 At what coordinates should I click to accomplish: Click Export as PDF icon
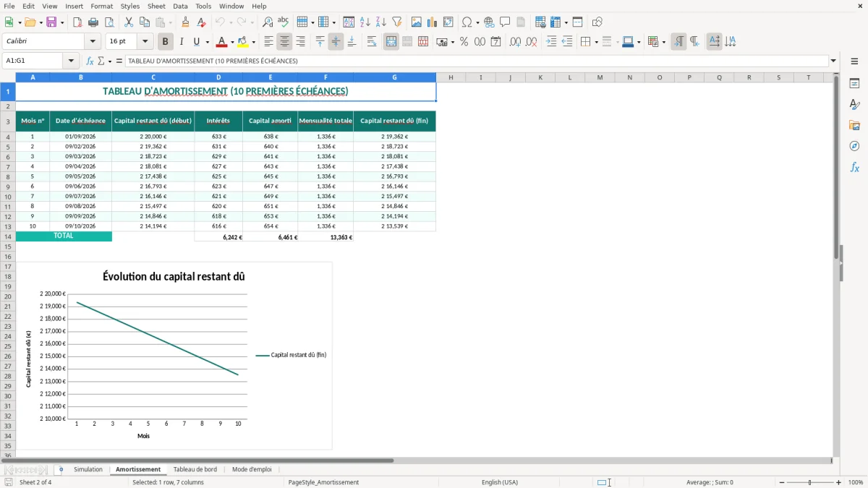[x=77, y=22]
